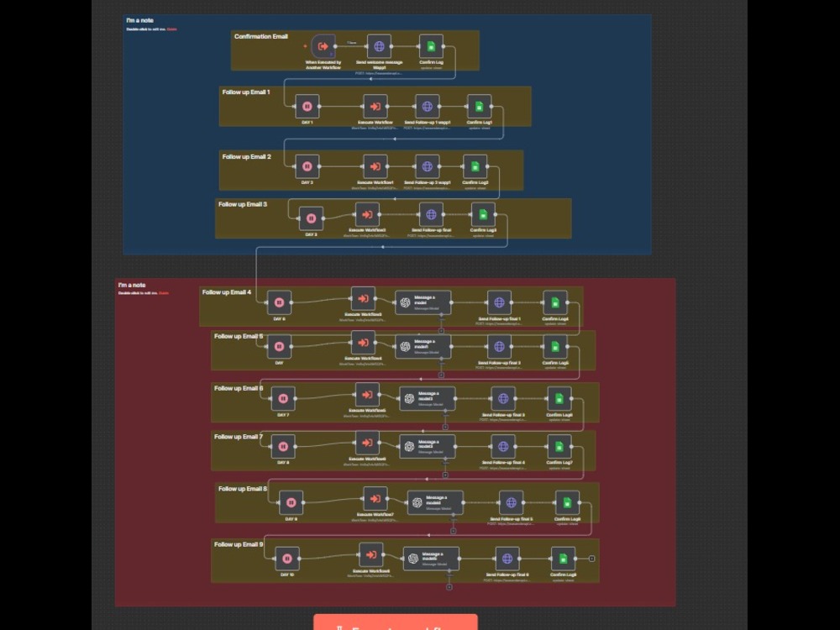Open the Send Follow-up final globe node in Follow up Email 3

coord(431,215)
